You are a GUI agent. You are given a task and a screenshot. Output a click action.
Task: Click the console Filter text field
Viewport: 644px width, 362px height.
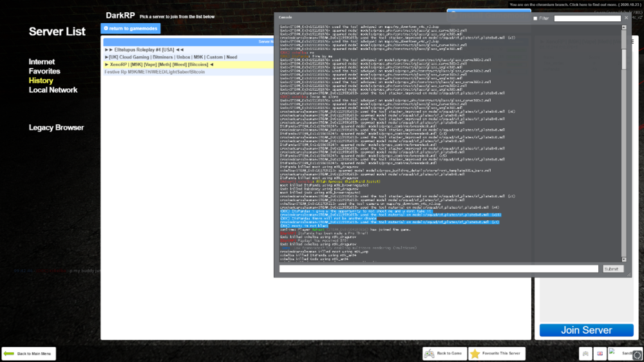coord(587,18)
